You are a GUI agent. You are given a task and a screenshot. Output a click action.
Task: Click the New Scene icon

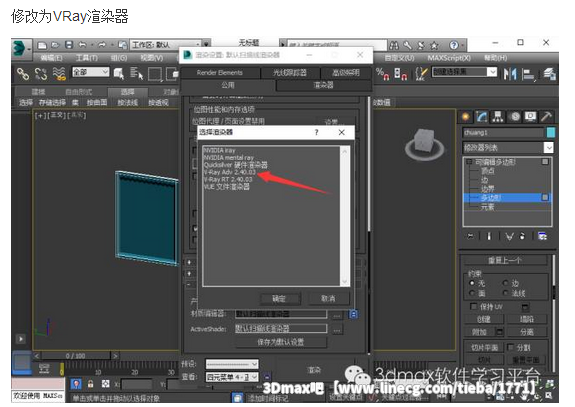pos(42,45)
